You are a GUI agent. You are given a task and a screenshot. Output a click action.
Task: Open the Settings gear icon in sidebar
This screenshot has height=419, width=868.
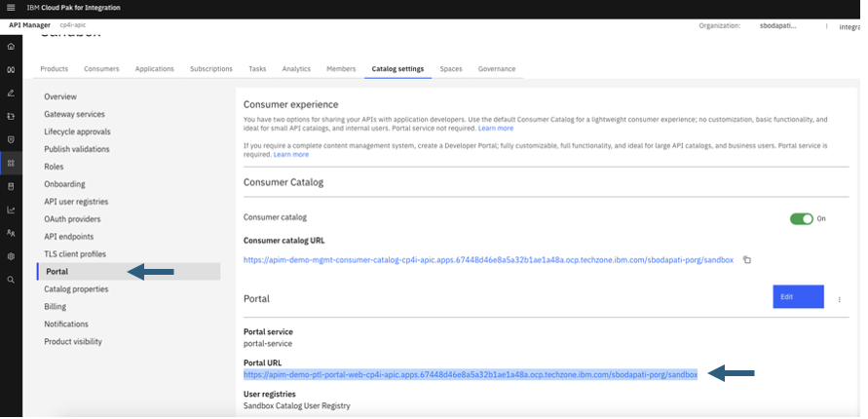click(11, 256)
